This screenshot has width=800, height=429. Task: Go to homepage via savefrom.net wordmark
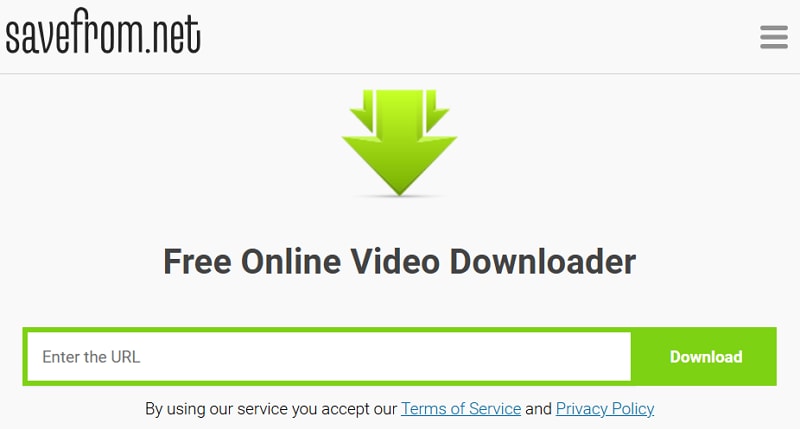click(103, 32)
